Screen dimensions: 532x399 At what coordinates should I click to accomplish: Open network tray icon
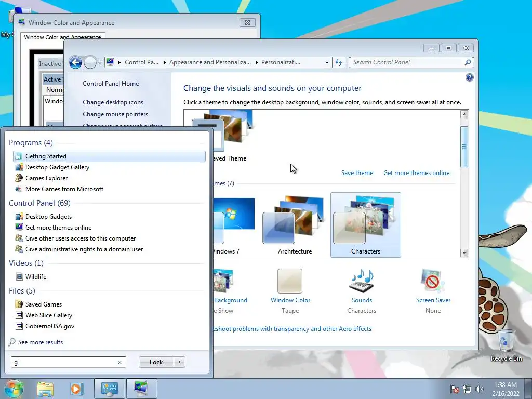pos(467,389)
